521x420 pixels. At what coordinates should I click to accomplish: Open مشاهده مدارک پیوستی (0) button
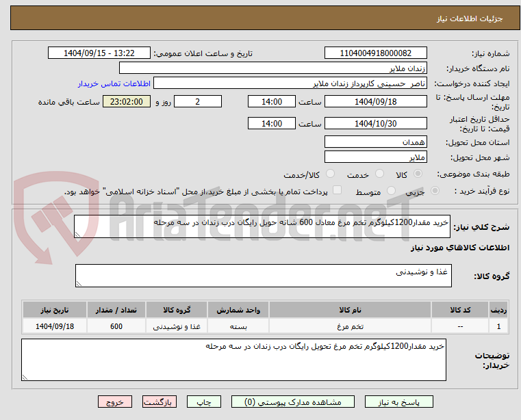[293, 402]
